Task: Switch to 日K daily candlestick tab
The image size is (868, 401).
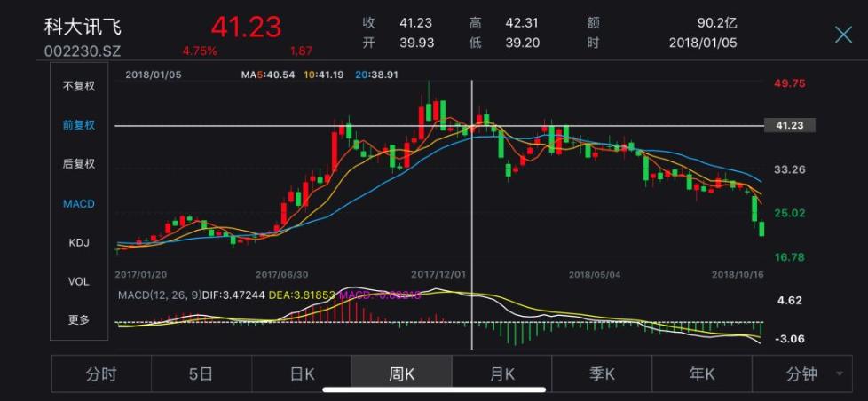Action: 302,374
